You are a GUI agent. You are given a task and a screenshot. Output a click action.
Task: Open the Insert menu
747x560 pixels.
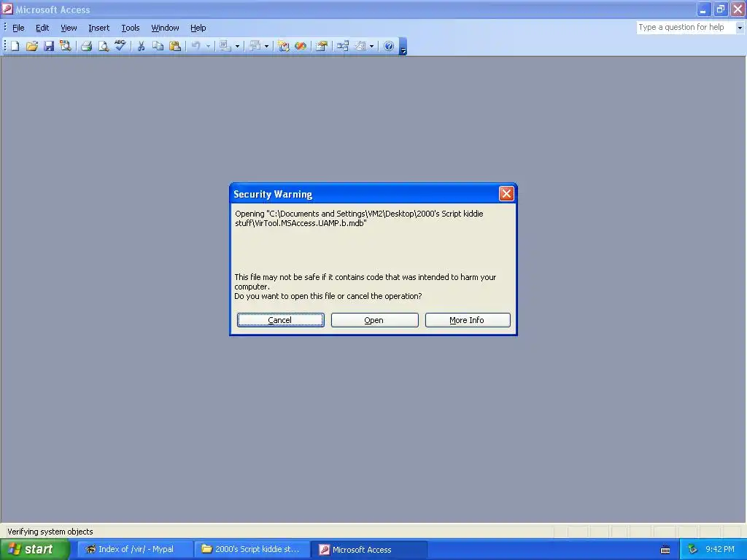98,28
